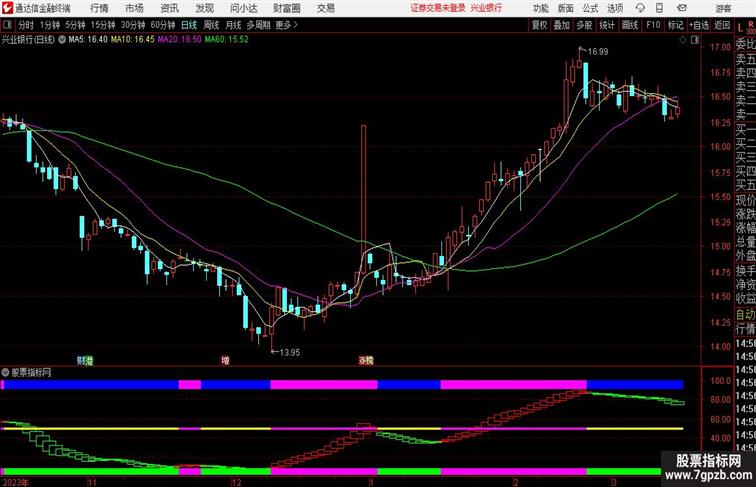Viewport: 756px width, 487px height.
Task: Switch to the 60分钟 period
Action: tap(163, 25)
